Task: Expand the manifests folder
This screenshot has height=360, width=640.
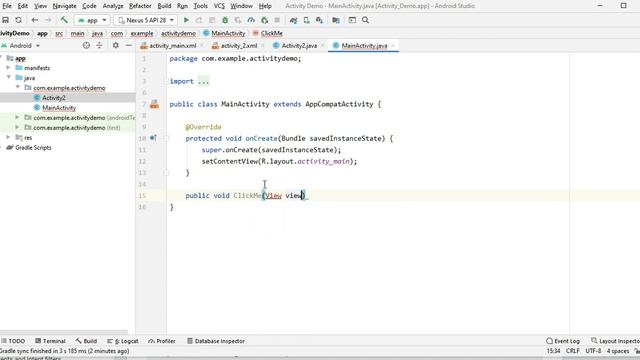Action: [8, 68]
